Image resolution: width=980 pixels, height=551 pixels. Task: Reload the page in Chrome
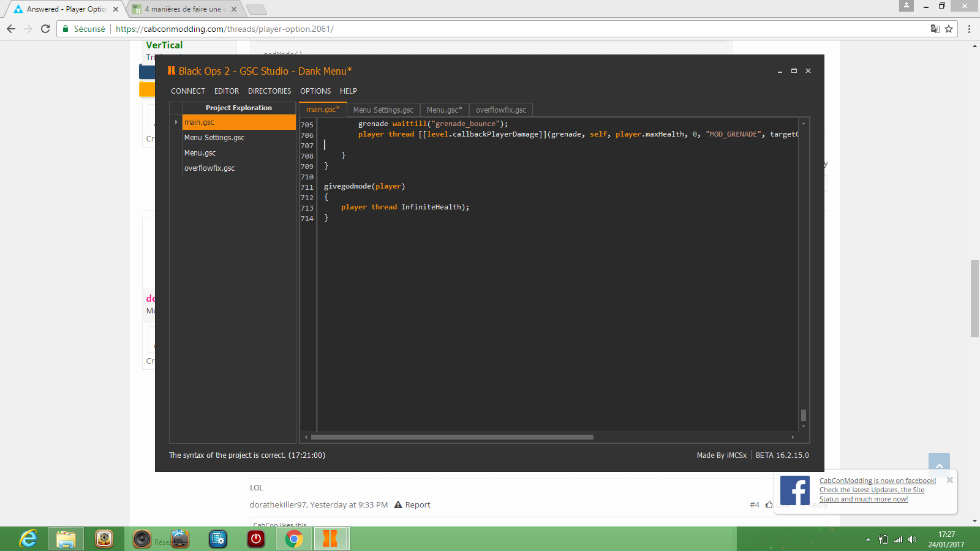45,29
